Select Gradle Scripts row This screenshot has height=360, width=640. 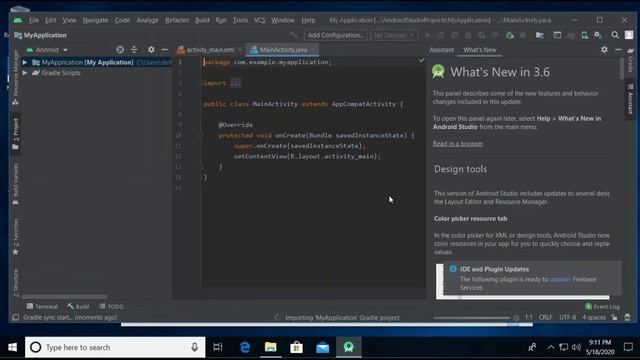pyautogui.click(x=96, y=73)
